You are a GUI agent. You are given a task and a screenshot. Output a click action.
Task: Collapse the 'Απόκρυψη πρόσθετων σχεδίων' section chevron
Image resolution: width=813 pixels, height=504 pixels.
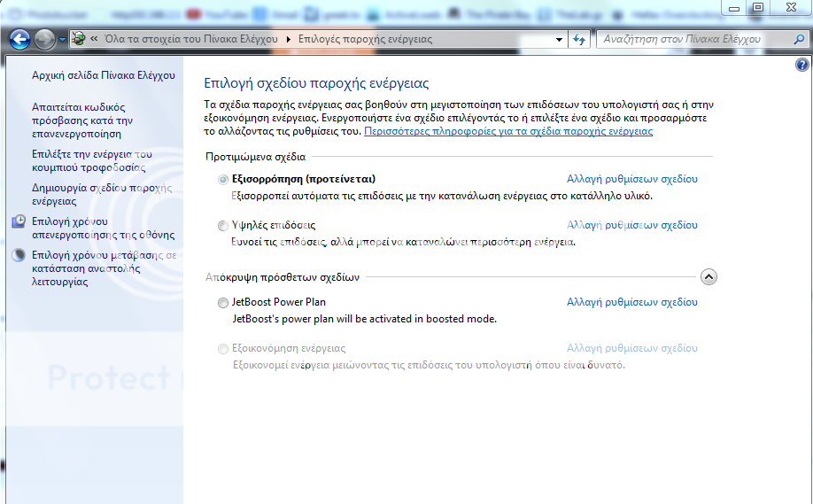tap(708, 277)
